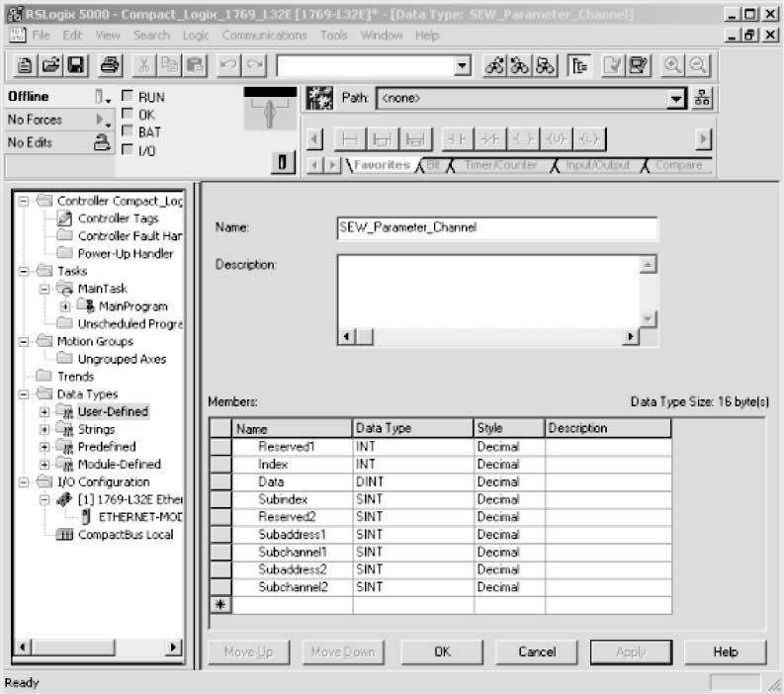Open the Edit menu

point(72,35)
